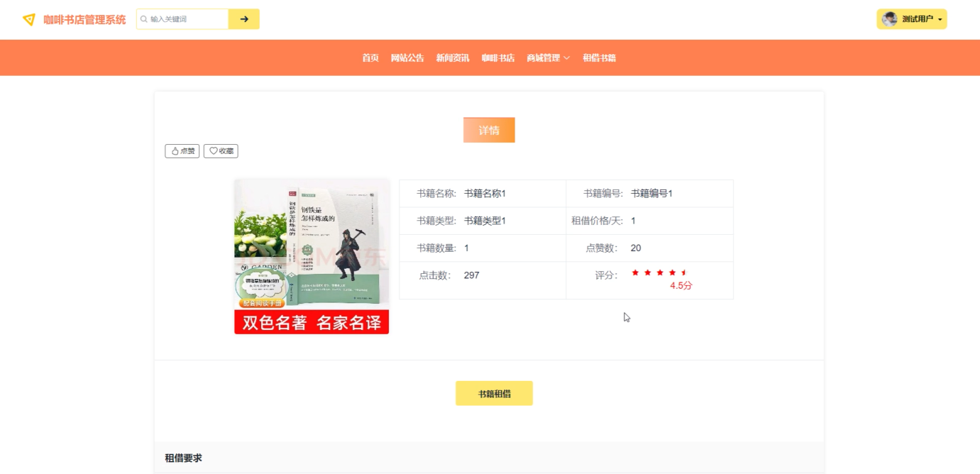Click the 4.5分 rating text

click(681, 286)
